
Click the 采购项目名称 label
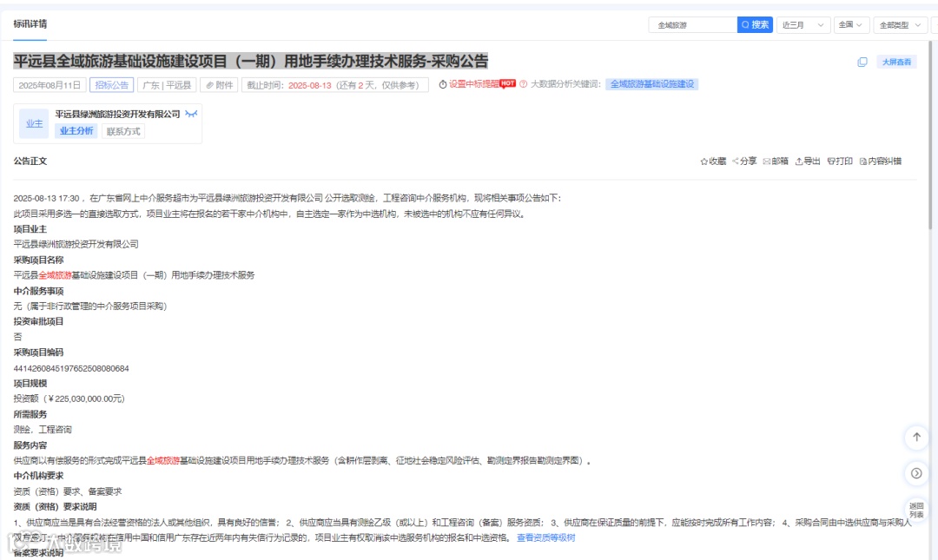tap(38, 260)
